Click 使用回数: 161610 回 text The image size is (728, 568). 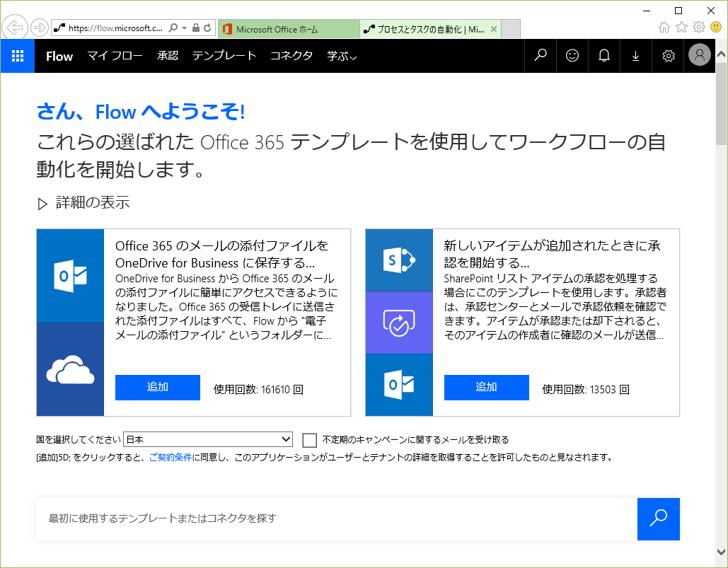coord(258,389)
